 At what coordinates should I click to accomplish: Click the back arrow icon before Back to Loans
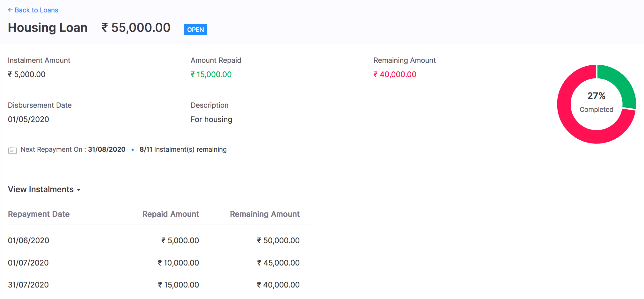10,10
